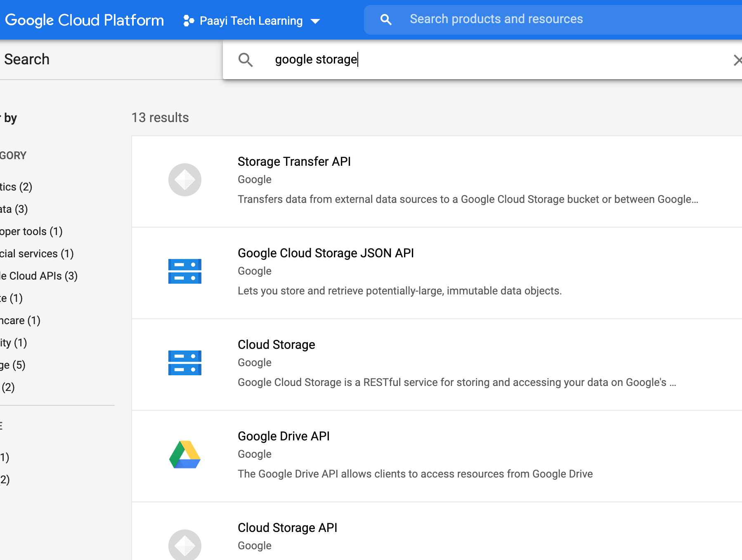Open the Google Drive API result
This screenshot has width=742, height=560.
284,436
